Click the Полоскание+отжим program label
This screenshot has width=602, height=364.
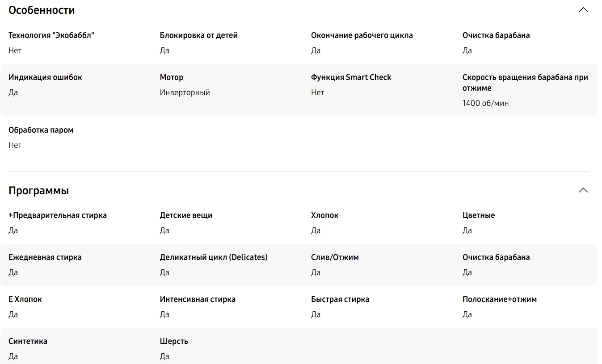coord(500,299)
